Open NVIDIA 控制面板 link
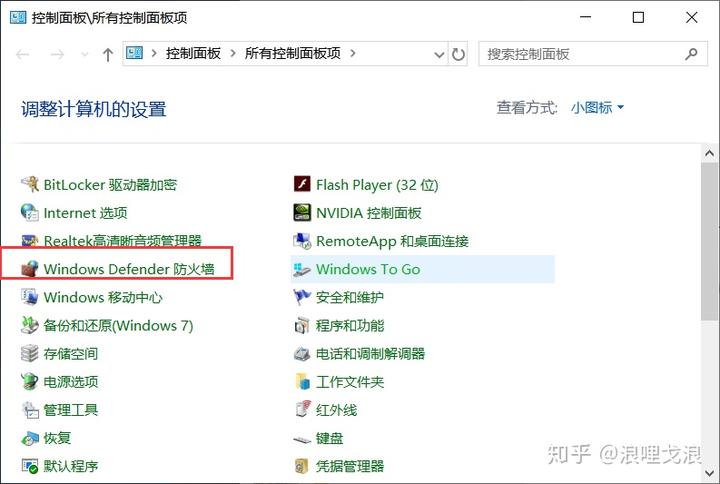 (x=369, y=213)
